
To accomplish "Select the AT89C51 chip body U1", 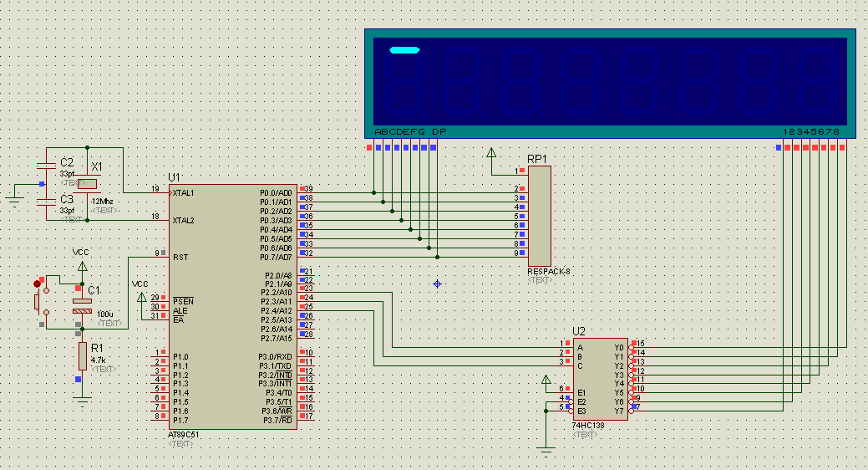I will click(233, 306).
